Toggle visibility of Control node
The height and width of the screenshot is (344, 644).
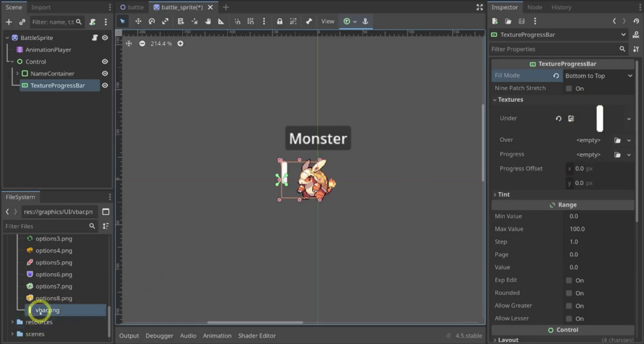(x=105, y=62)
